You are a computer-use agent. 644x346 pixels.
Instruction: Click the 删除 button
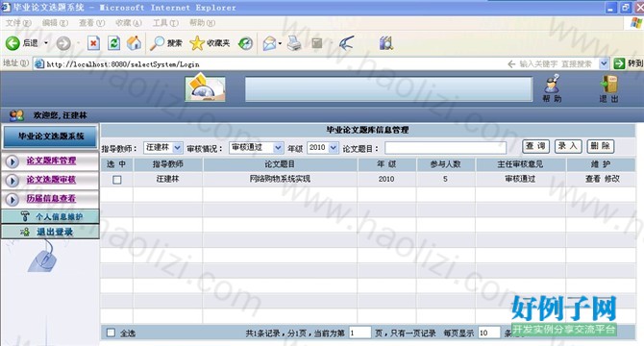600,146
